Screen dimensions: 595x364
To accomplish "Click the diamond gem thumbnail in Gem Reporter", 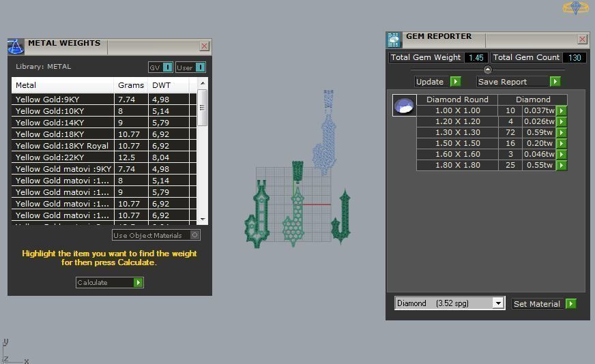I will tap(404, 106).
